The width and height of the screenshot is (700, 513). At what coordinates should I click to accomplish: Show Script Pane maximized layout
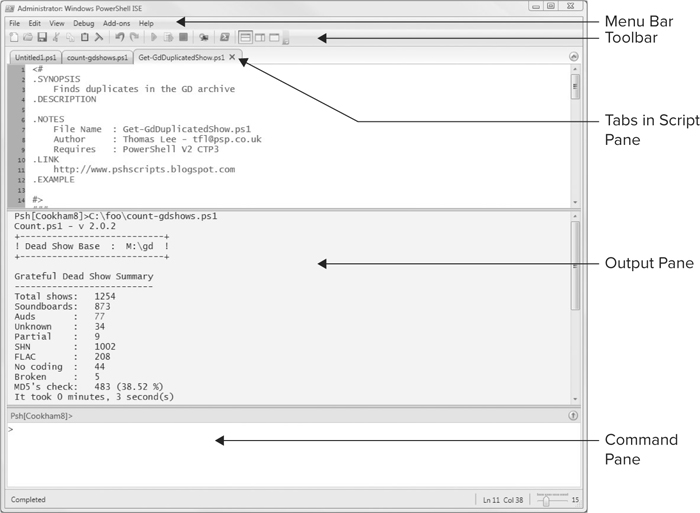274,38
